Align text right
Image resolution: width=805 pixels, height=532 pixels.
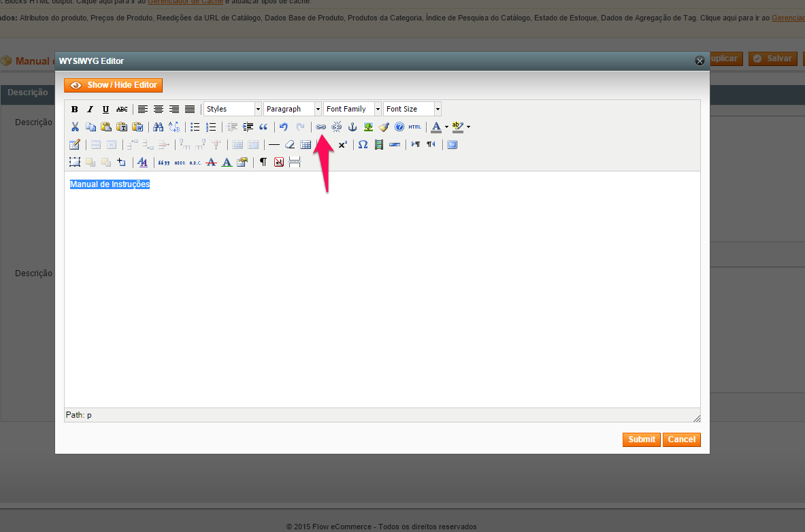tap(174, 109)
